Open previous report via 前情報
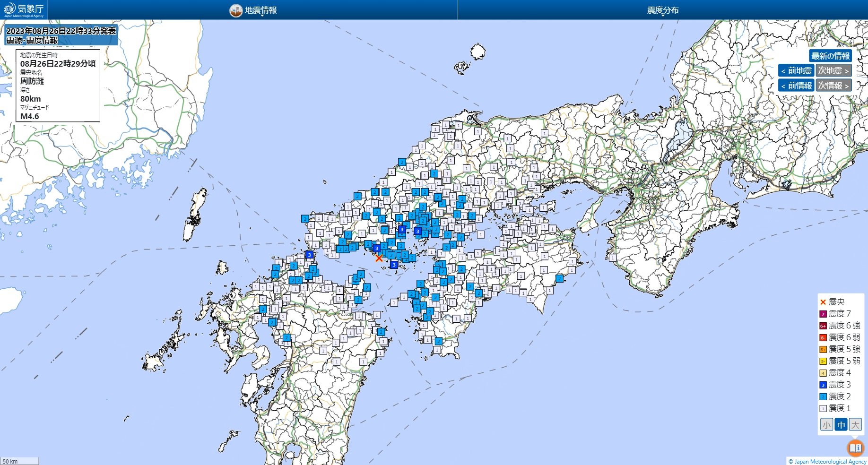868x465 pixels. tap(796, 86)
